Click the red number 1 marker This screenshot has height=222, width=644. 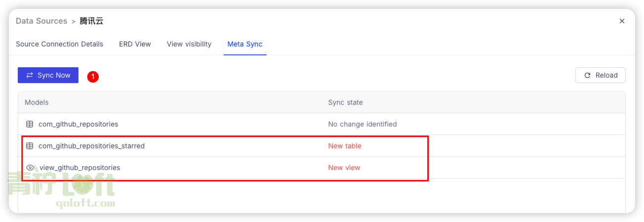(93, 77)
